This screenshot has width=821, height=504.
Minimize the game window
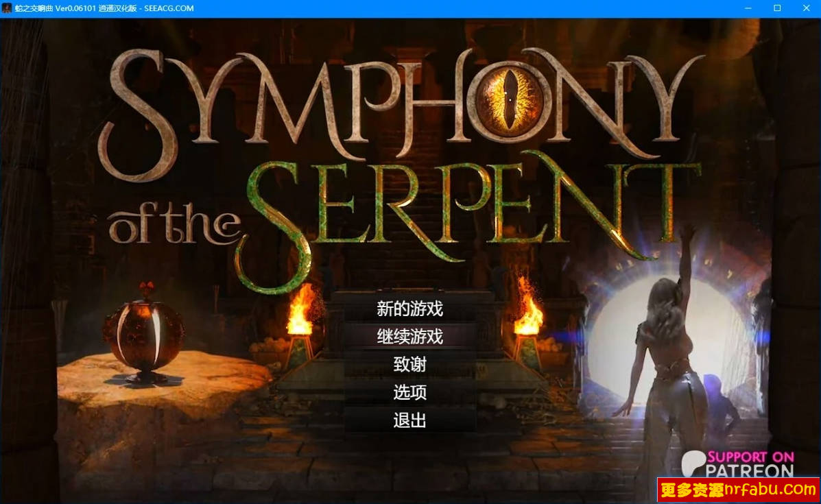[x=746, y=8]
